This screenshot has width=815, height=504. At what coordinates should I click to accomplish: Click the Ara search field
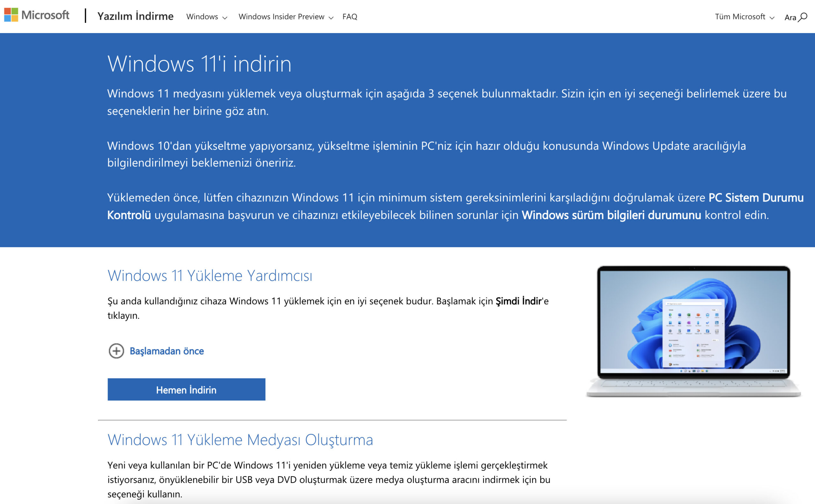(x=790, y=18)
